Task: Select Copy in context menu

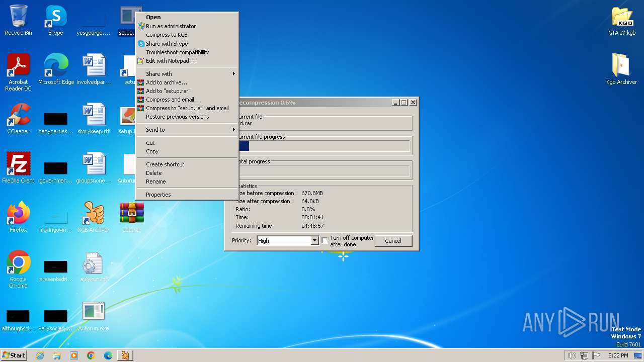Action: click(x=187, y=151)
